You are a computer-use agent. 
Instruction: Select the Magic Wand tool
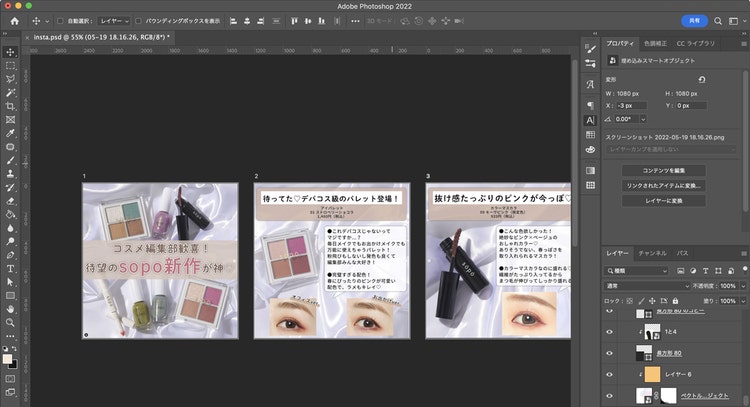tap(10, 92)
